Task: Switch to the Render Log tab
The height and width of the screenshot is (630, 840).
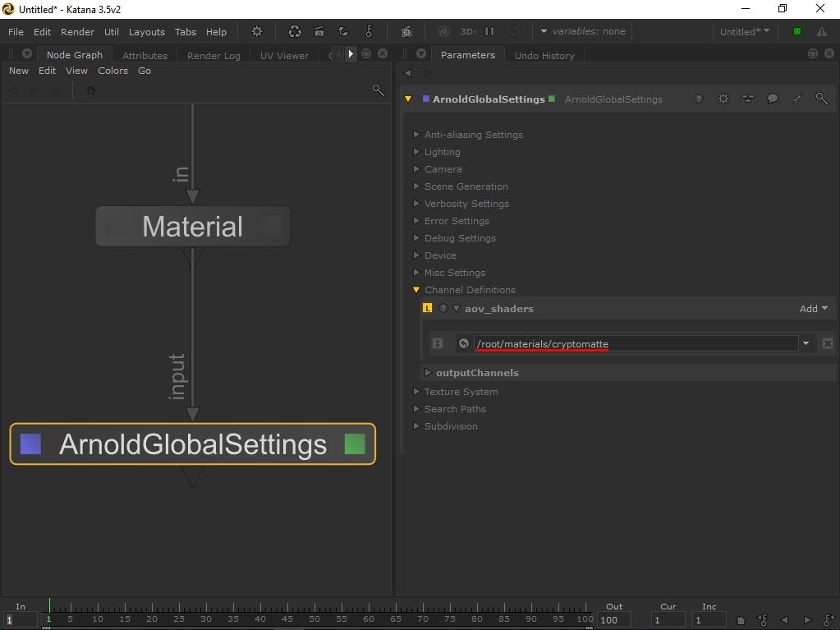Action: (213, 55)
